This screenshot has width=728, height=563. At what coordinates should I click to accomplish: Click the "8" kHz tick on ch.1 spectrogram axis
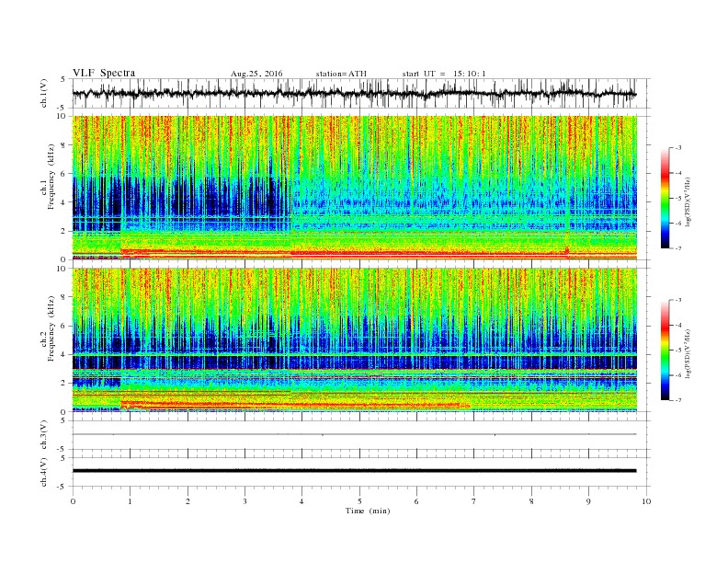pyautogui.click(x=64, y=145)
